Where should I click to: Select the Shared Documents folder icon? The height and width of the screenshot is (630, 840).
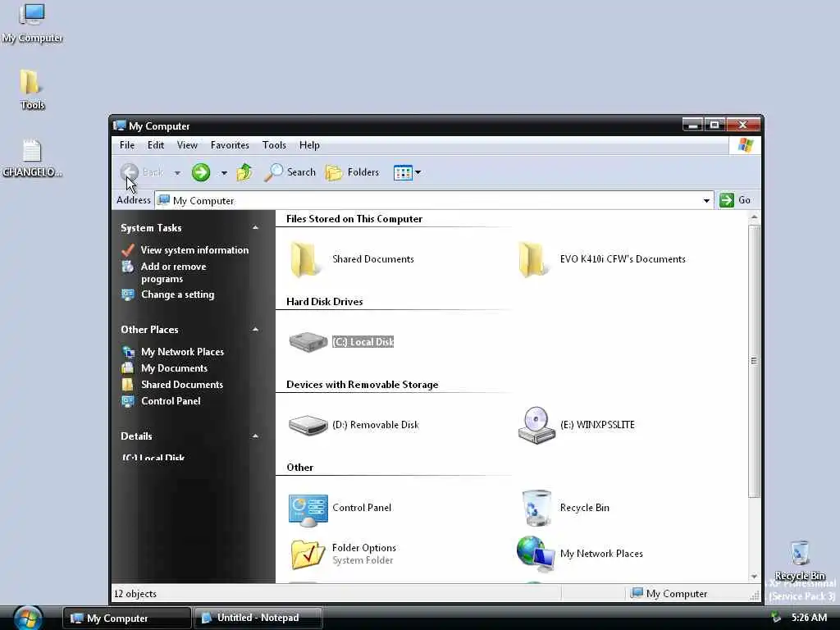(306, 259)
